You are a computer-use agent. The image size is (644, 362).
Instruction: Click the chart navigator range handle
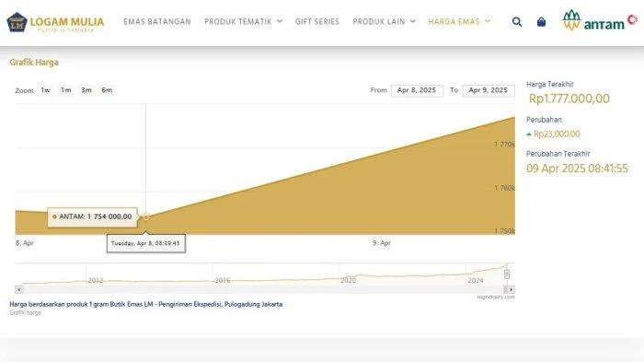pyautogui.click(x=507, y=274)
